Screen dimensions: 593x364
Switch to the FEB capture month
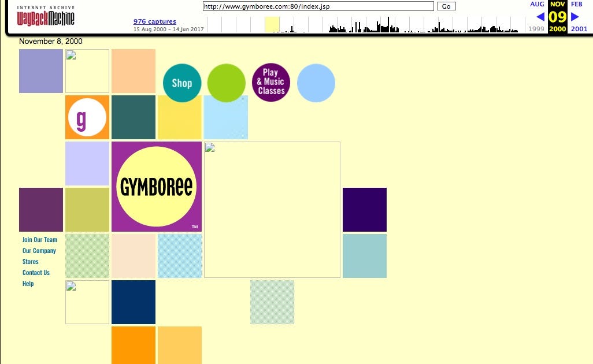tap(577, 4)
